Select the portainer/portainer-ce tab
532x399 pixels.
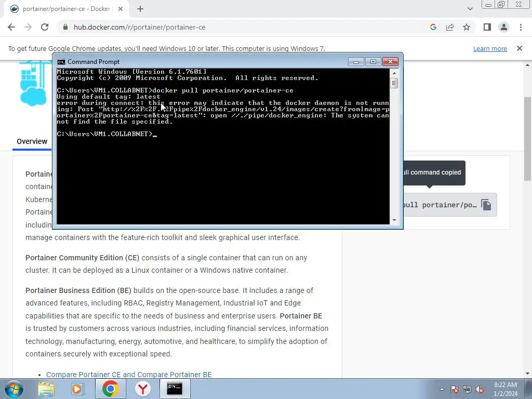pos(66,9)
